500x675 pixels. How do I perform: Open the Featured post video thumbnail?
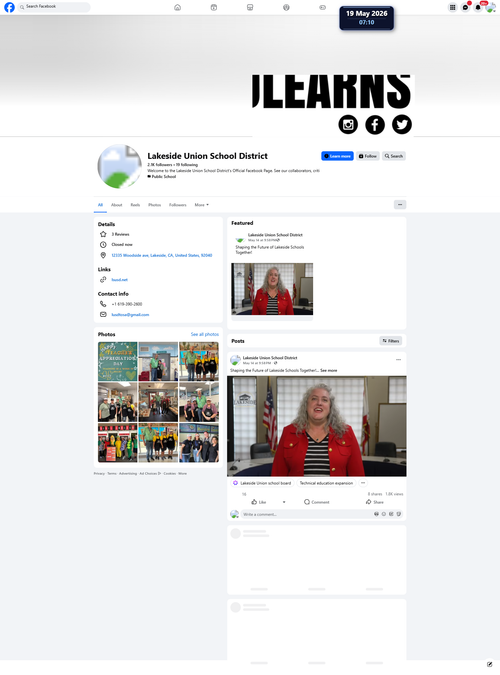(272, 289)
